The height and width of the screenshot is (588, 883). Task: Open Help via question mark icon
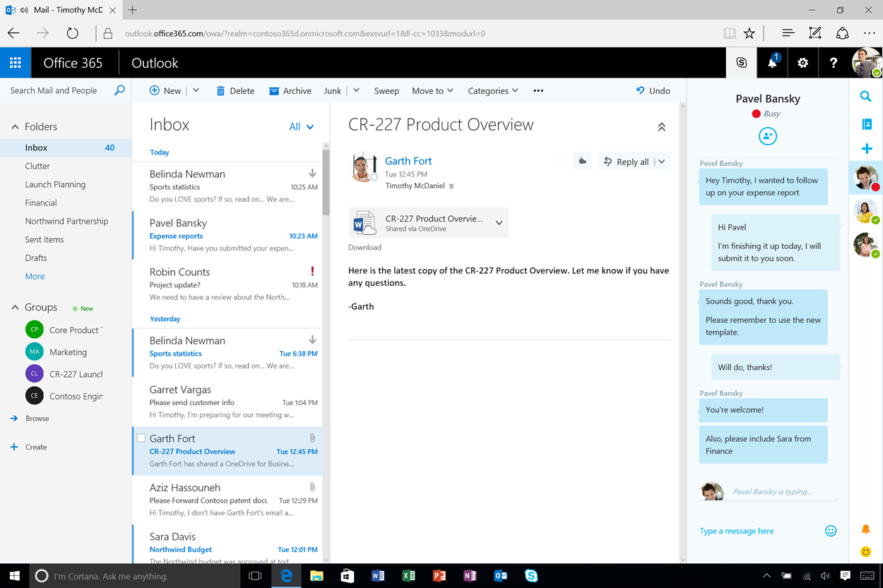point(834,62)
